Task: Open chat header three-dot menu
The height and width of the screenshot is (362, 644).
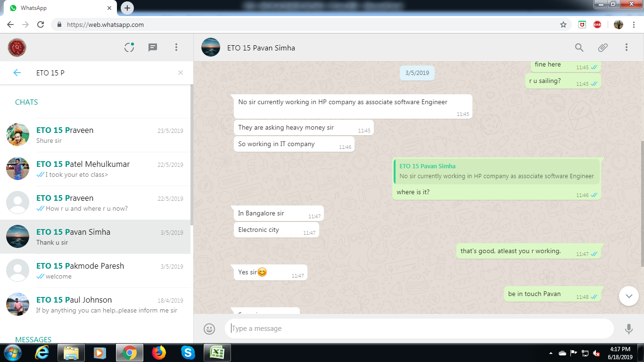Action: tap(627, 47)
